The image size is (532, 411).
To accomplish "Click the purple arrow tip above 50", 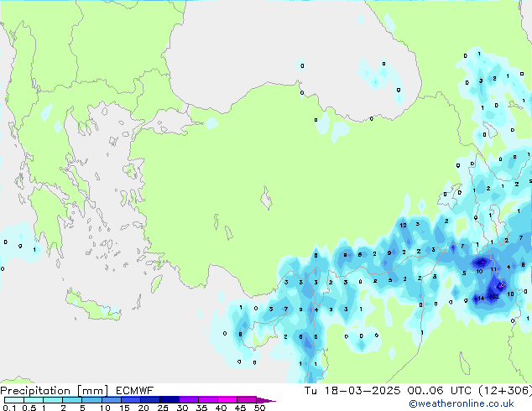I will point(266,400).
